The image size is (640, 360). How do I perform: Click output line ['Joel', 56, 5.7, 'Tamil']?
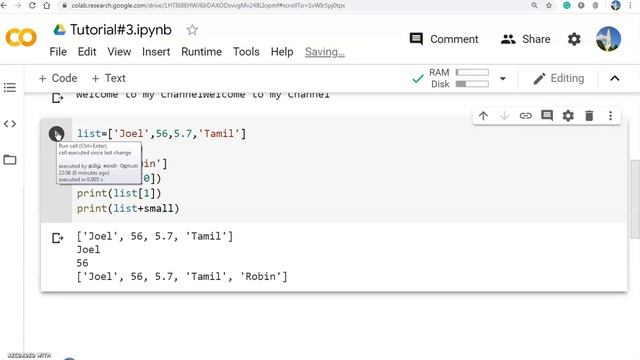[155, 236]
